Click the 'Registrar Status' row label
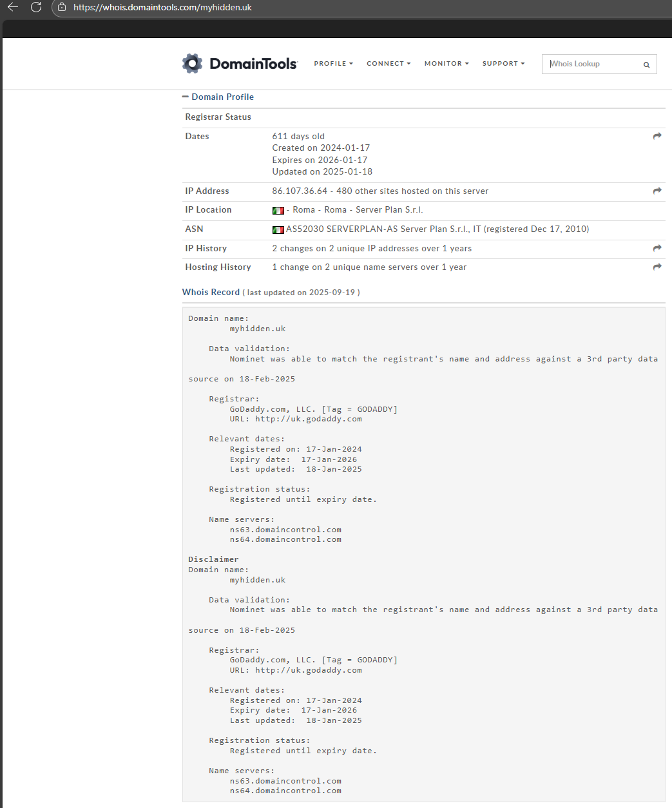The image size is (672, 808). tap(218, 117)
